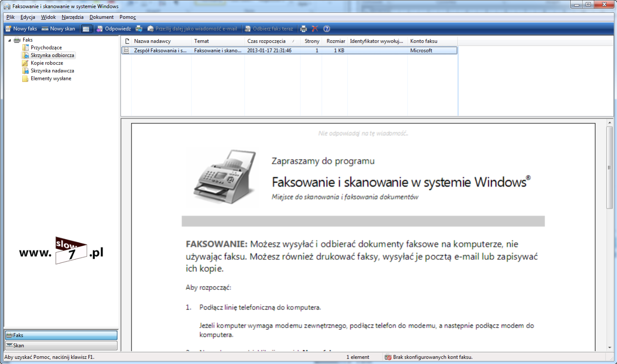The height and width of the screenshot is (364, 617).
Task: Sort by Strony column header
Action: pos(312,41)
